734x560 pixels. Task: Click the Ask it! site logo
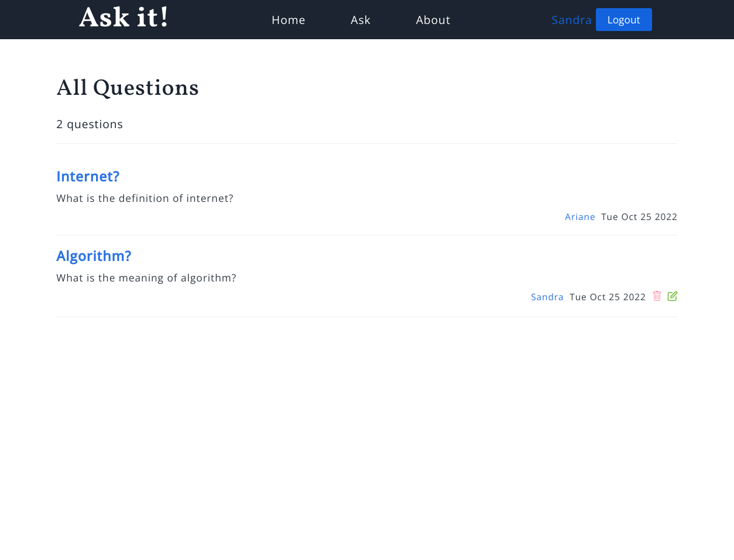tap(124, 17)
